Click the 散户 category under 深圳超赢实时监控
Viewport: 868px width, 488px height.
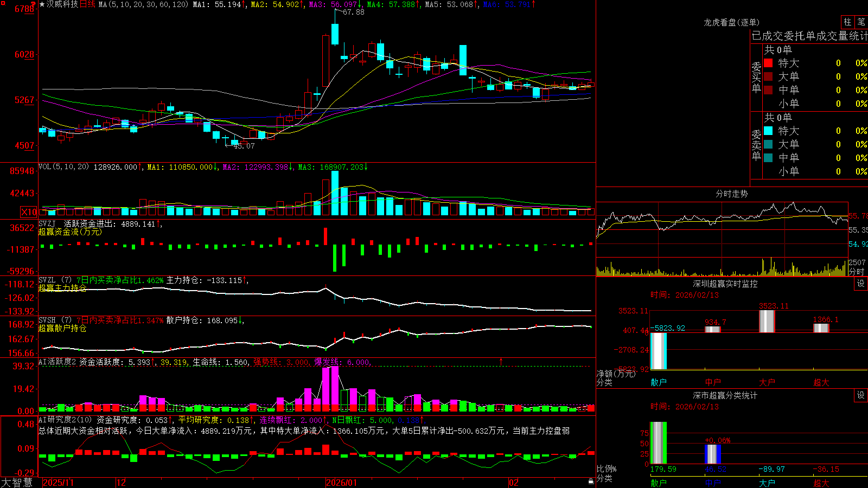click(x=659, y=382)
